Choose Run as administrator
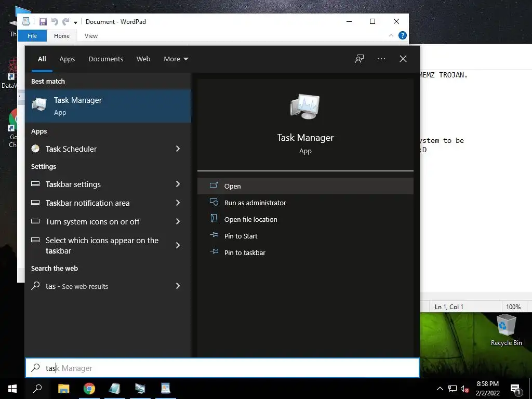This screenshot has width=532, height=399. coord(305,203)
